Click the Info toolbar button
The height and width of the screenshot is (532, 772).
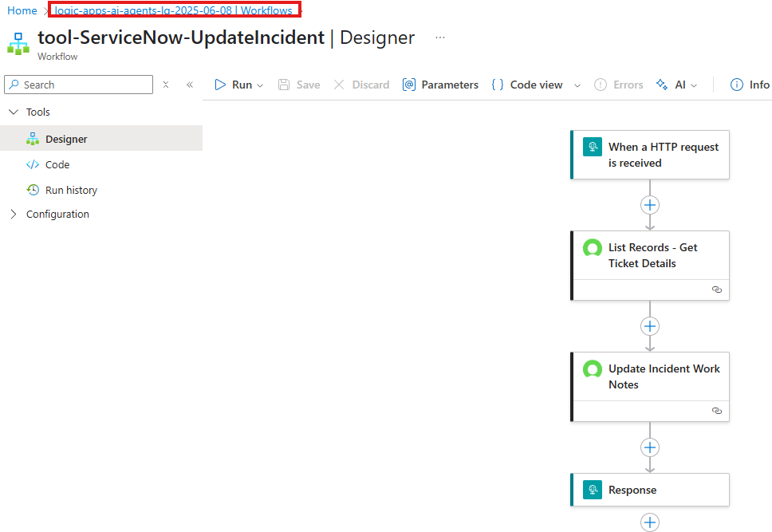tap(750, 85)
